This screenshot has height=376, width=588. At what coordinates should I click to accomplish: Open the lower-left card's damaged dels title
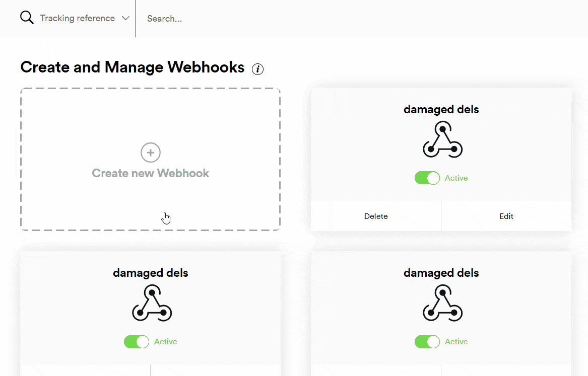[150, 273]
